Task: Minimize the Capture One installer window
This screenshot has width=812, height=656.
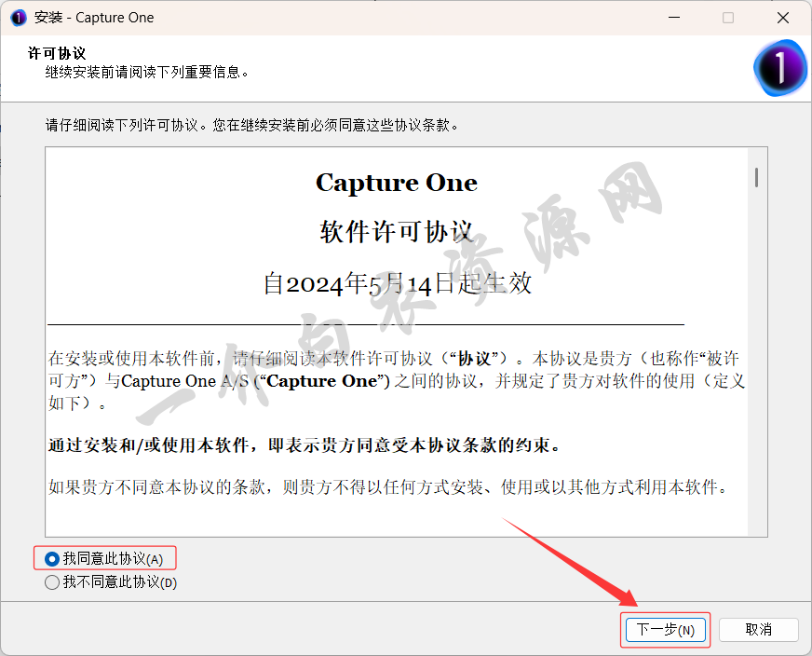Action: 674,18
